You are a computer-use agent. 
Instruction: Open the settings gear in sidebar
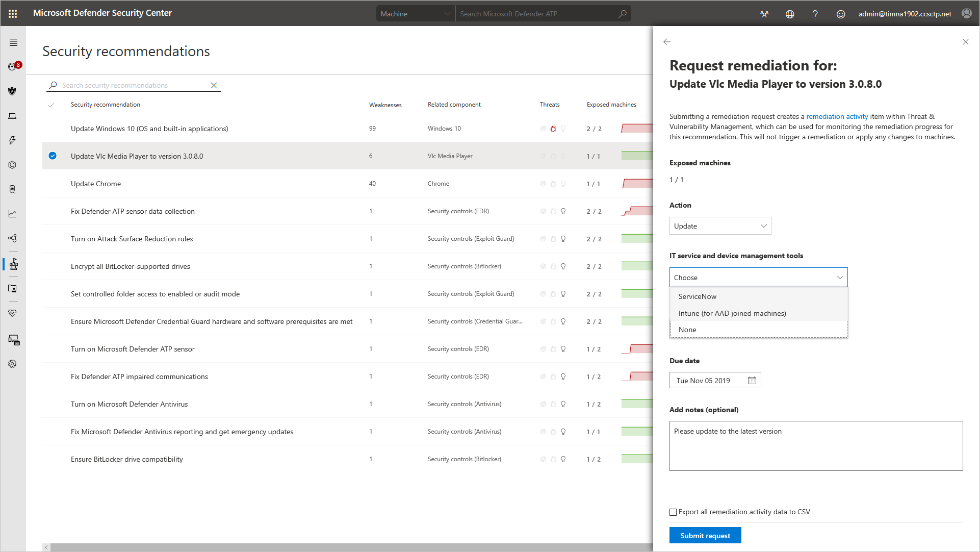point(12,364)
